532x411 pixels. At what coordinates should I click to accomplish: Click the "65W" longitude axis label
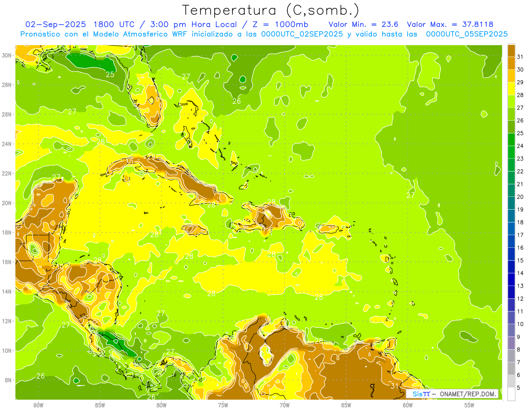[346, 405]
